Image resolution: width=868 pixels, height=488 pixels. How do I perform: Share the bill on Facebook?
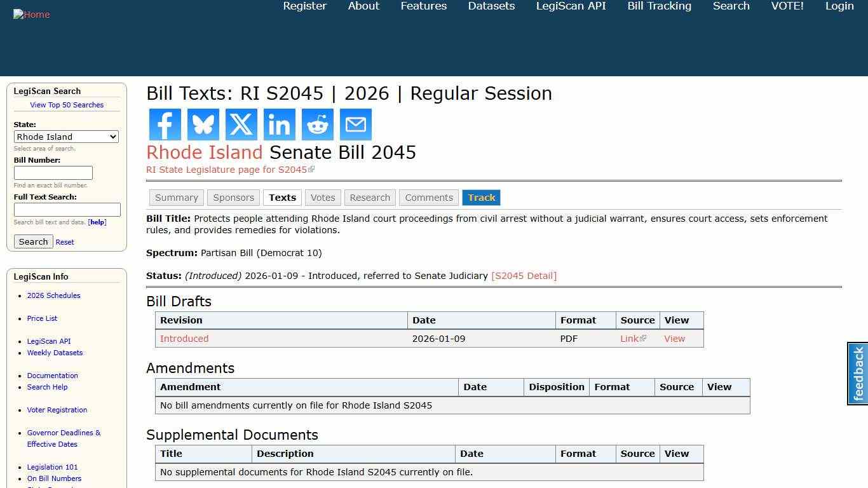coord(165,124)
